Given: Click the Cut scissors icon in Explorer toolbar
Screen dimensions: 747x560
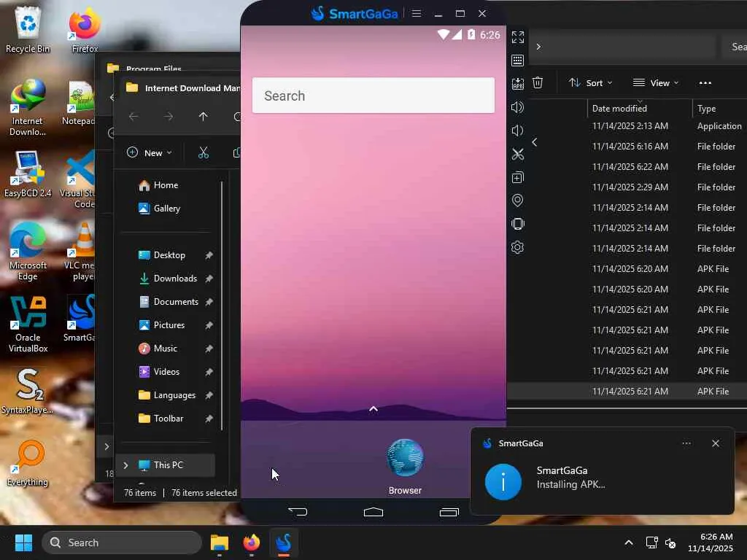Looking at the screenshot, I should pyautogui.click(x=204, y=153).
